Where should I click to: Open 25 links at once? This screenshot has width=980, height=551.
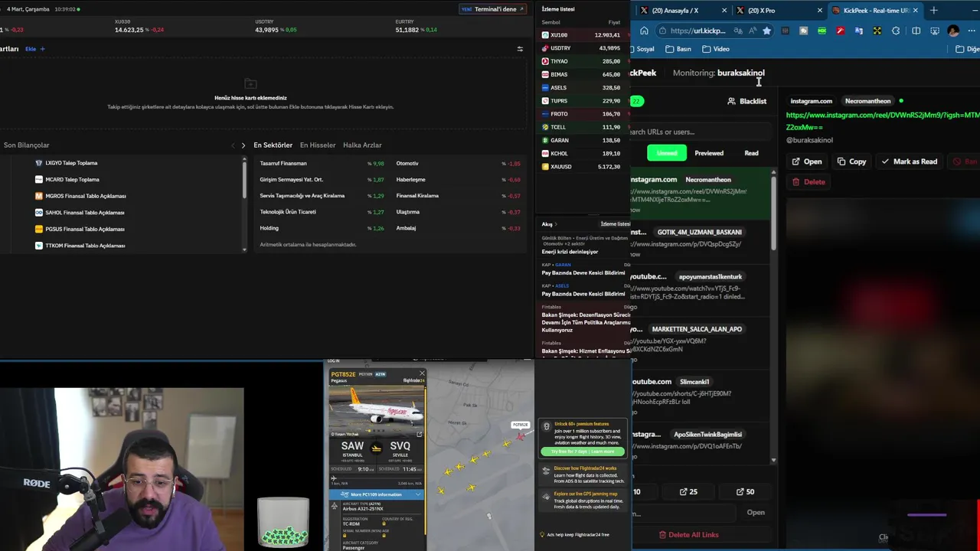click(x=688, y=491)
